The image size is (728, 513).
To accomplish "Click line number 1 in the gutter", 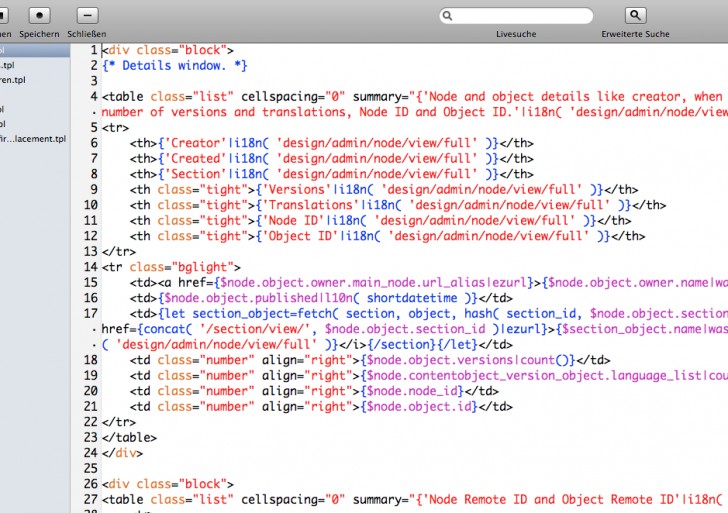I will pos(93,50).
